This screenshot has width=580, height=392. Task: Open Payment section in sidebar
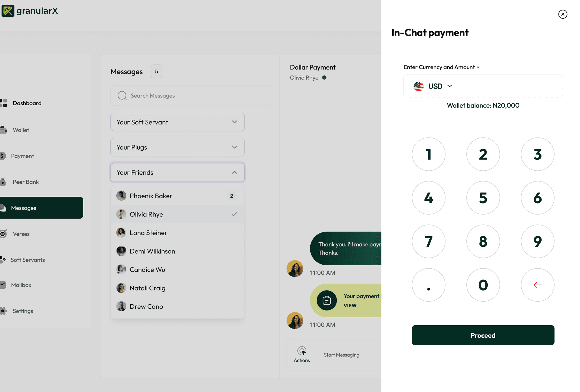[22, 156]
